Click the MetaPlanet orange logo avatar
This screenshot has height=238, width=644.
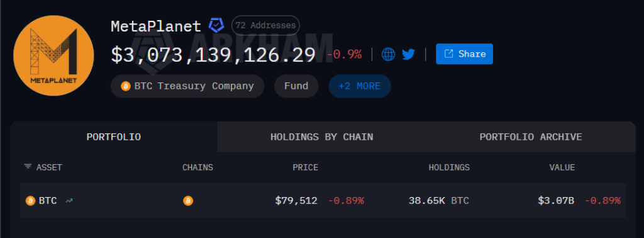pyautogui.click(x=53, y=55)
